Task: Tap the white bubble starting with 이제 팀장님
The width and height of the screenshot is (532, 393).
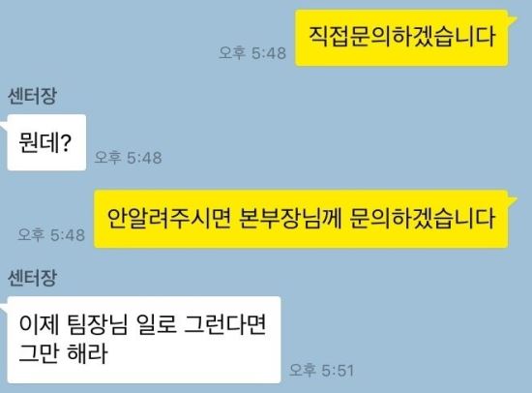Action: point(144,340)
